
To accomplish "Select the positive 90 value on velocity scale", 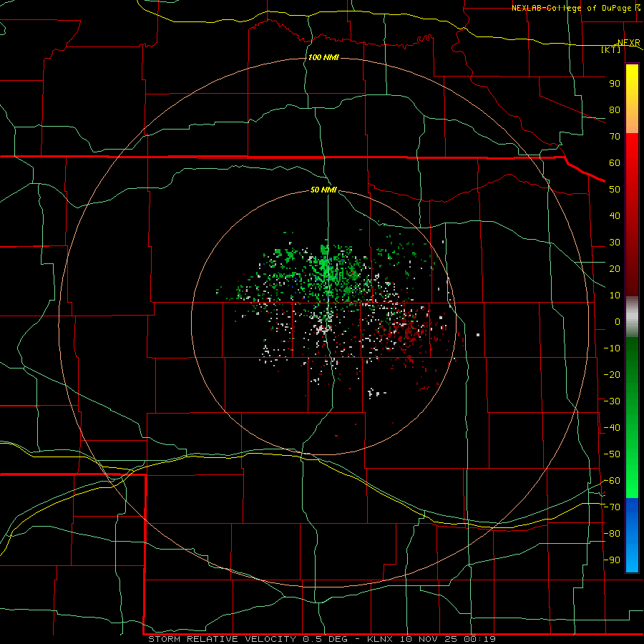I will [615, 84].
